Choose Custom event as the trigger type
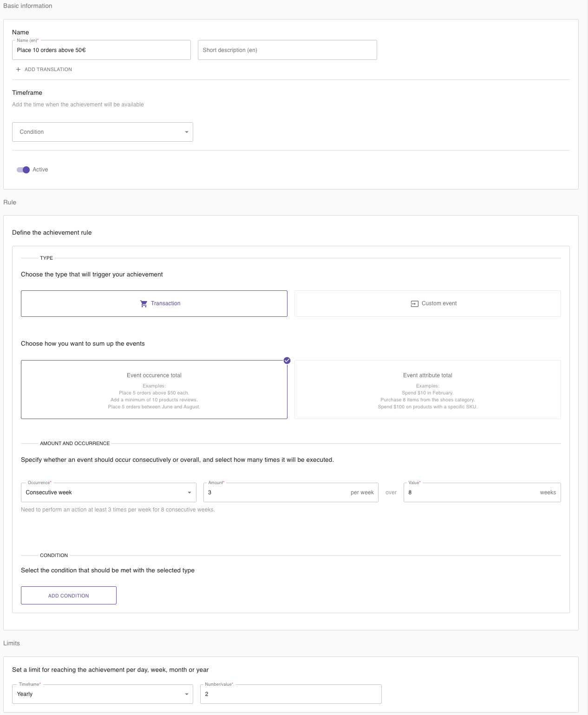Screen dimensions: 588x715 tap(428, 303)
